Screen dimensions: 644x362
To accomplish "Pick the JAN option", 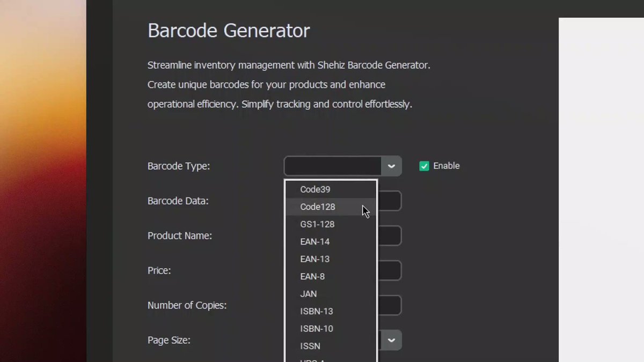I will (331, 294).
